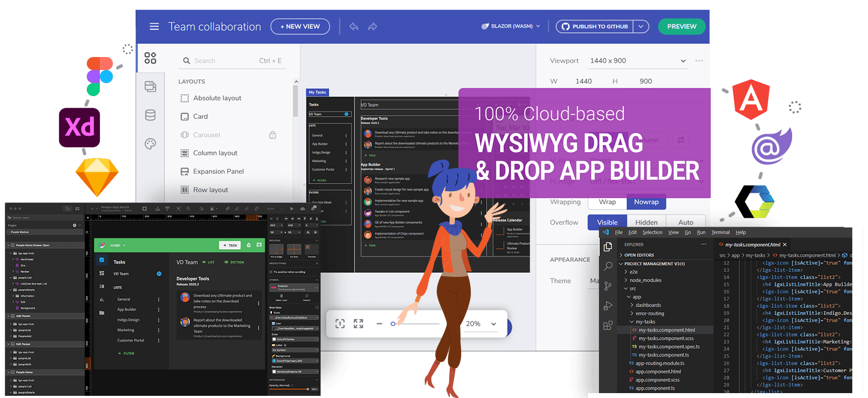Open the data source database icon
The width and height of the screenshot is (868, 398).
(x=150, y=115)
